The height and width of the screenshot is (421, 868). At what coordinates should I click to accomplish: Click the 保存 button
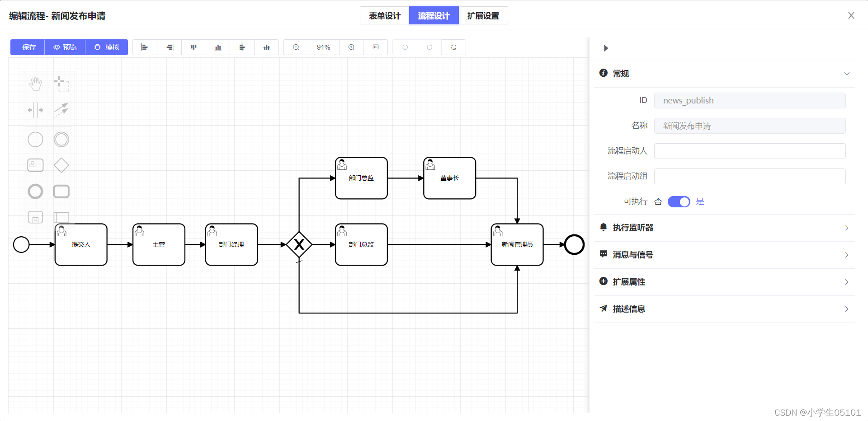tap(27, 47)
